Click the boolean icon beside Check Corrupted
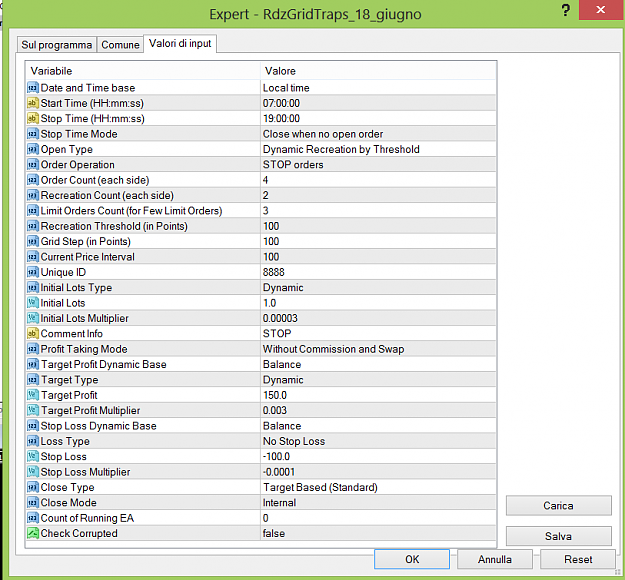Screen dimensions: 625x580 click(33, 533)
